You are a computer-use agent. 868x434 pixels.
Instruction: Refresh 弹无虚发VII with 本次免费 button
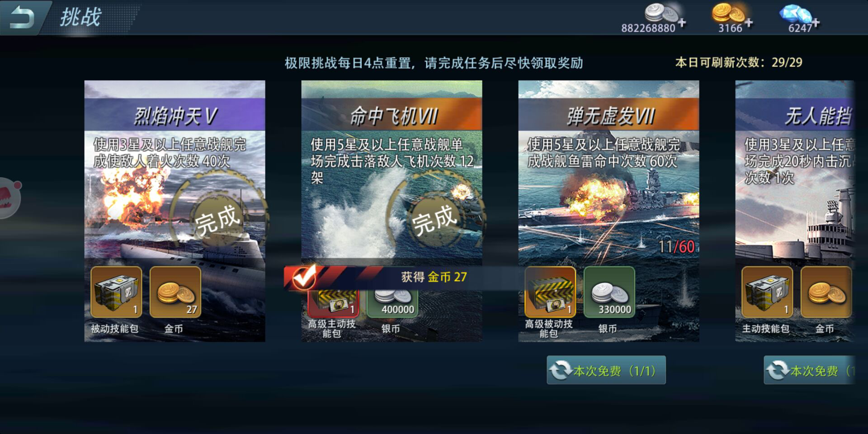click(606, 370)
